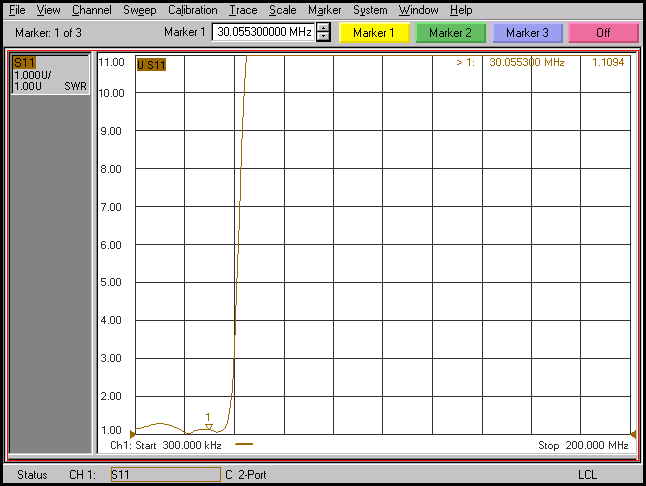Expand the Trace menu
646x486 pixels.
(243, 10)
